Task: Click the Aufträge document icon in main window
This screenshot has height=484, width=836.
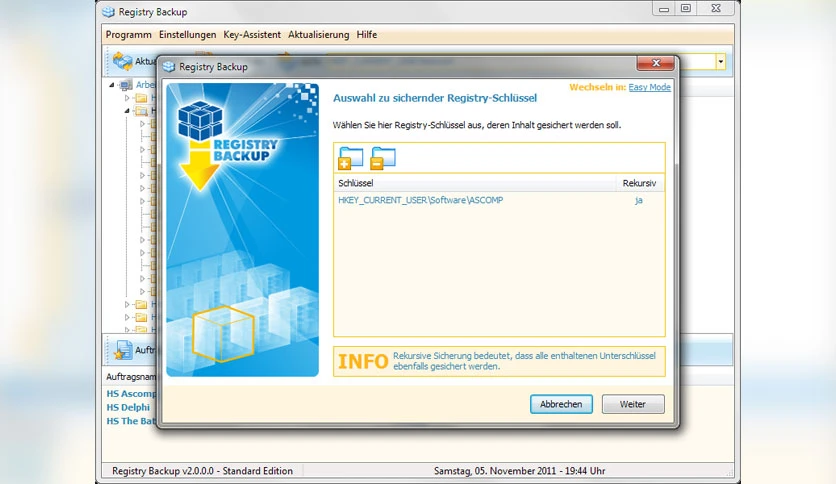Action: coord(123,350)
